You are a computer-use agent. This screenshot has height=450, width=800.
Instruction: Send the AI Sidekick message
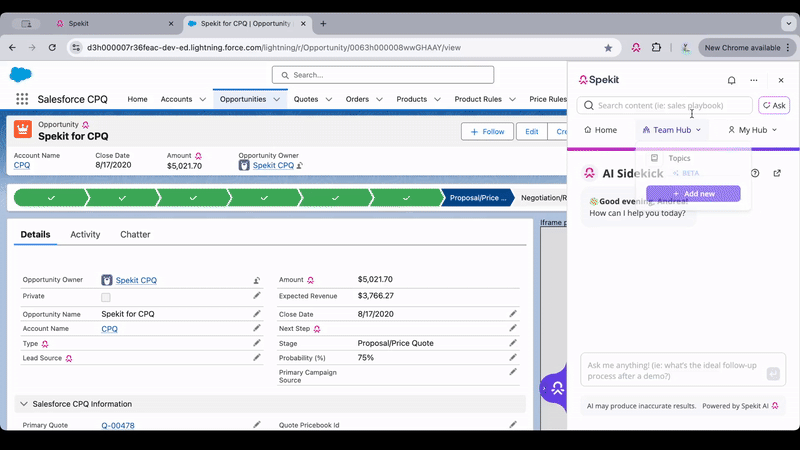[773, 374]
